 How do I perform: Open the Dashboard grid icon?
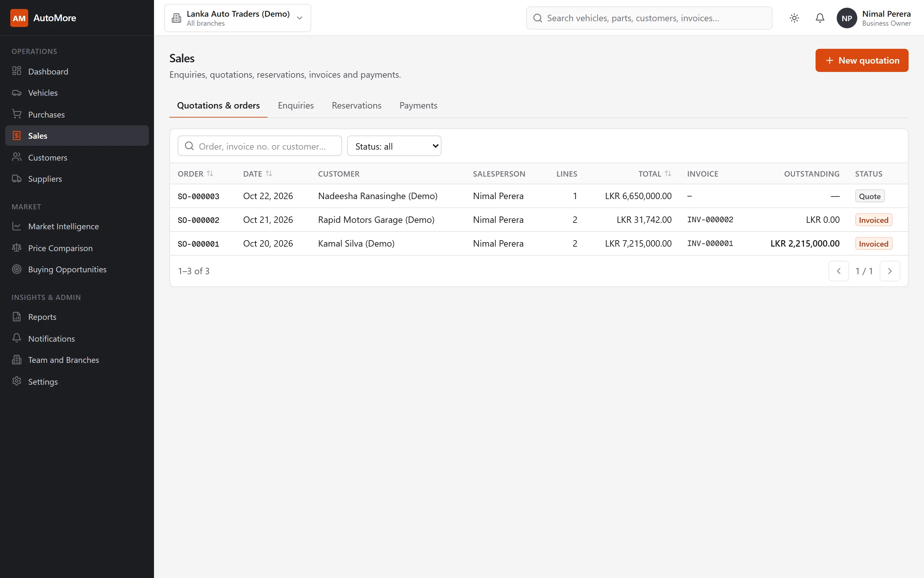(16, 71)
